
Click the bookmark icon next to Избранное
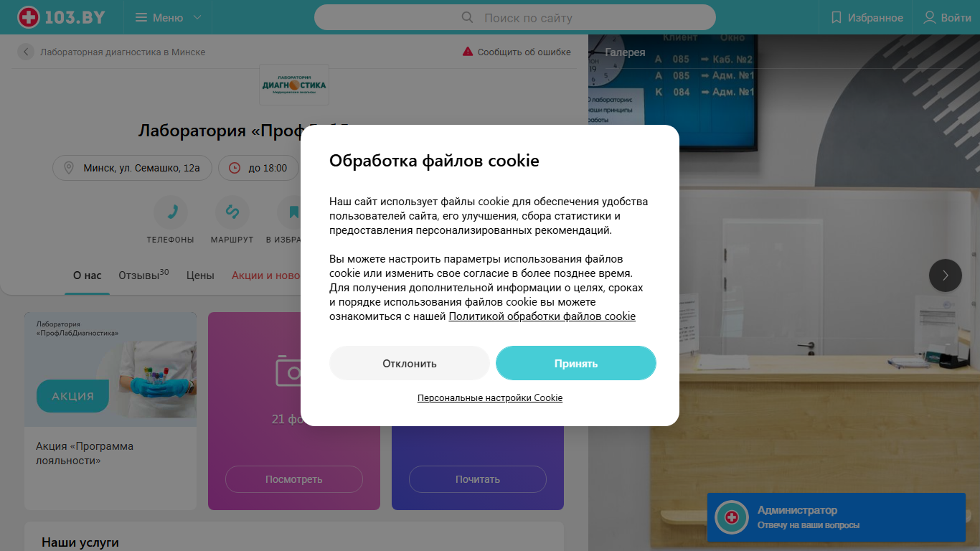pyautogui.click(x=836, y=17)
